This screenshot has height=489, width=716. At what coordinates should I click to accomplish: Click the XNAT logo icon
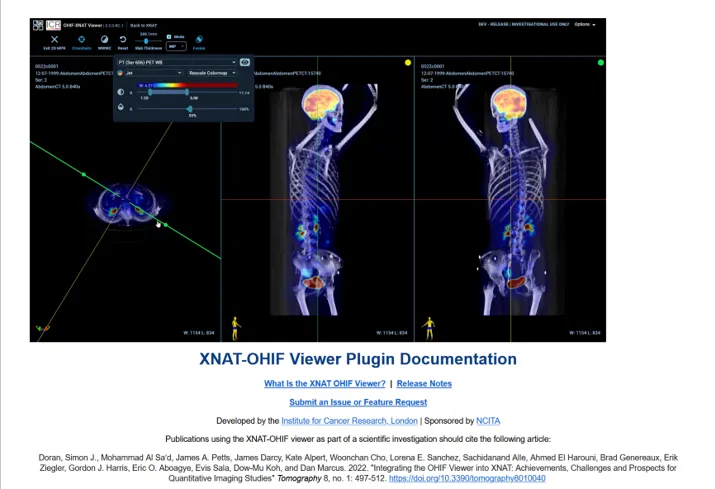(x=38, y=25)
